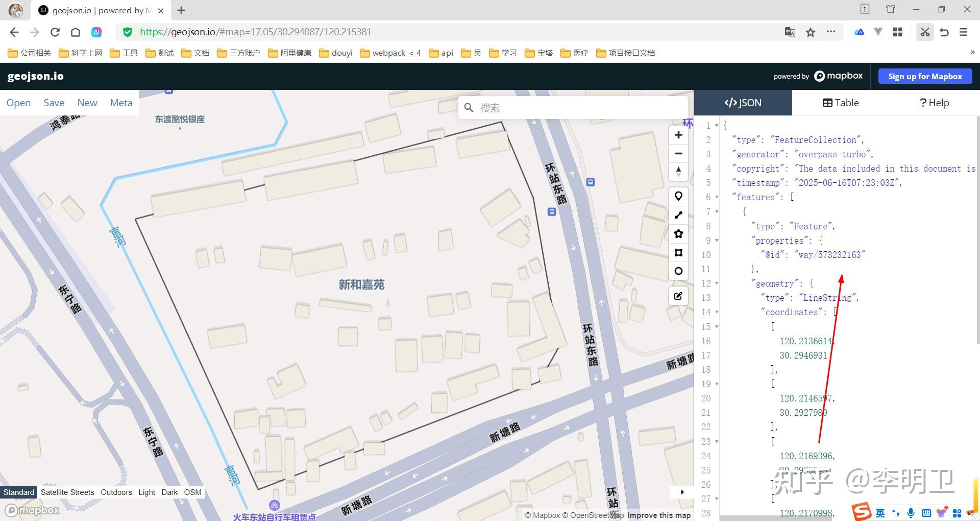This screenshot has width=980, height=521.
Task: Reset map bearing with compass icon
Action: [678, 172]
